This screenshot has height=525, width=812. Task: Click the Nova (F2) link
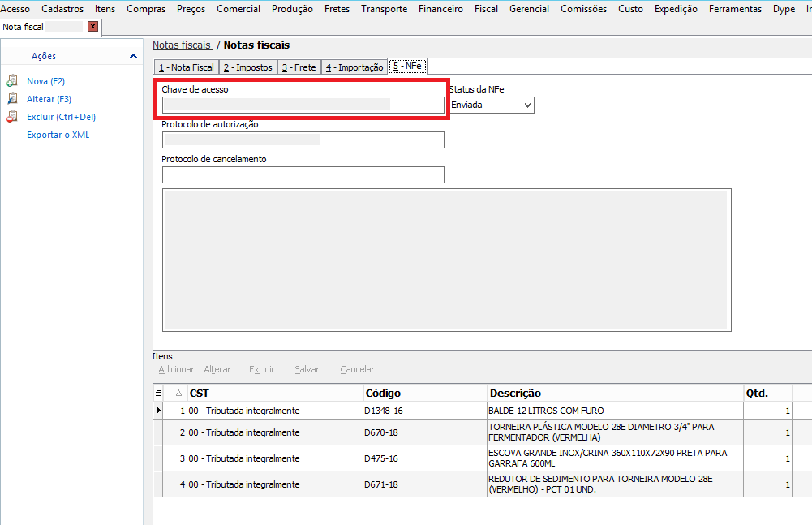(x=46, y=81)
